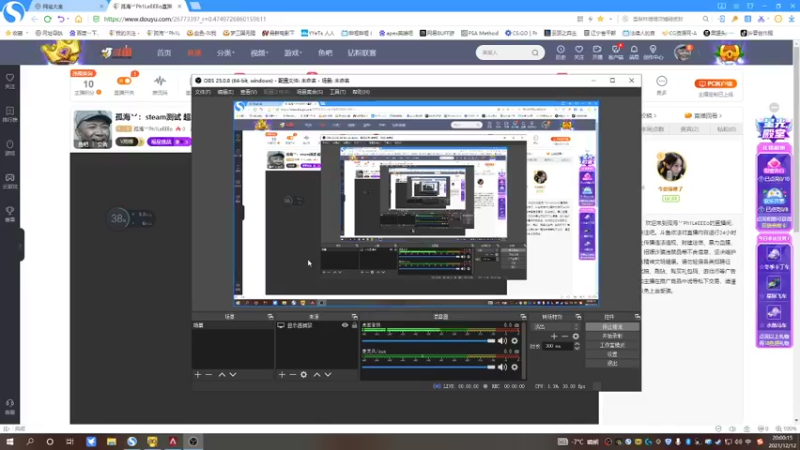The width and height of the screenshot is (800, 450).
Task: Open OBS Edit menu (编辑)
Action: (x=225, y=92)
